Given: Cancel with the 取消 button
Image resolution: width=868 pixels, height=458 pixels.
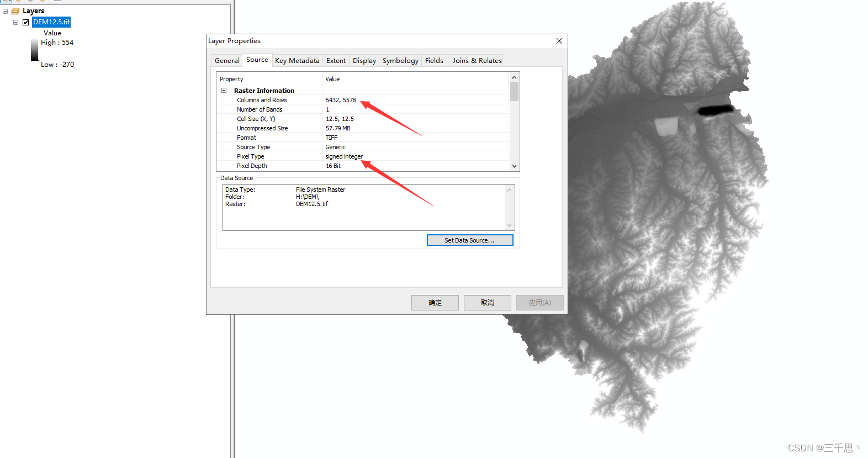Looking at the screenshot, I should [x=488, y=303].
